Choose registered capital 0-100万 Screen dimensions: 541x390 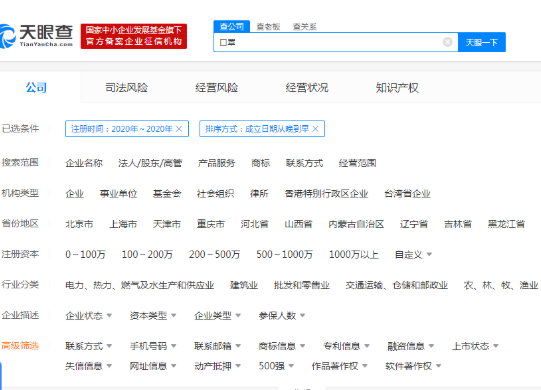pyautogui.click(x=85, y=254)
